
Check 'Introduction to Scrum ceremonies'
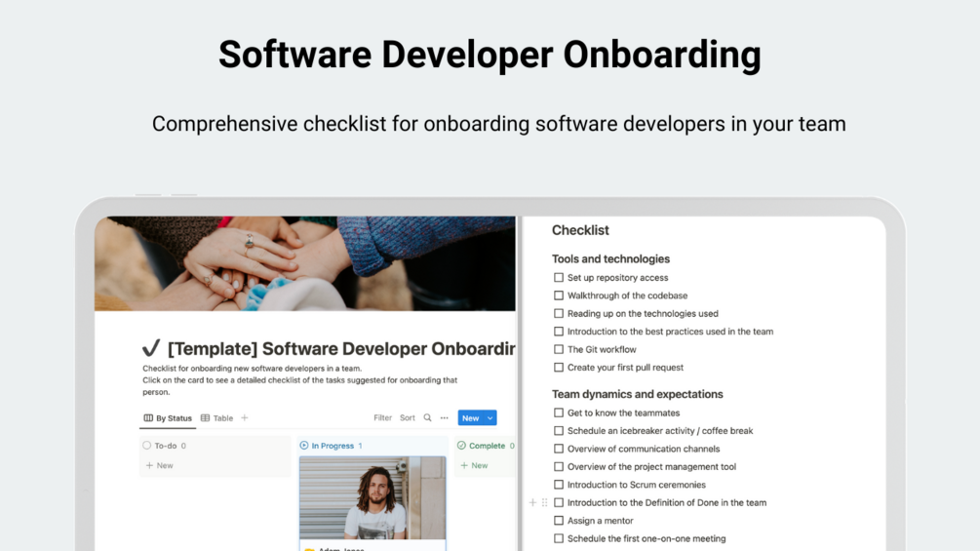[559, 485]
